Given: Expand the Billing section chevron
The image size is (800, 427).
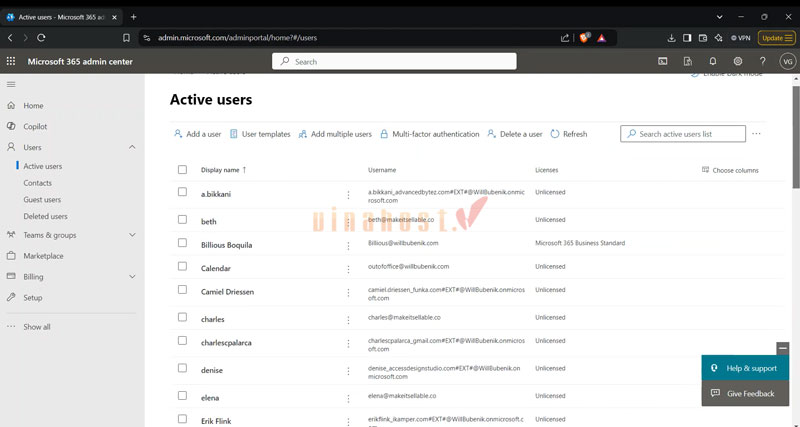Looking at the screenshot, I should [x=132, y=277].
